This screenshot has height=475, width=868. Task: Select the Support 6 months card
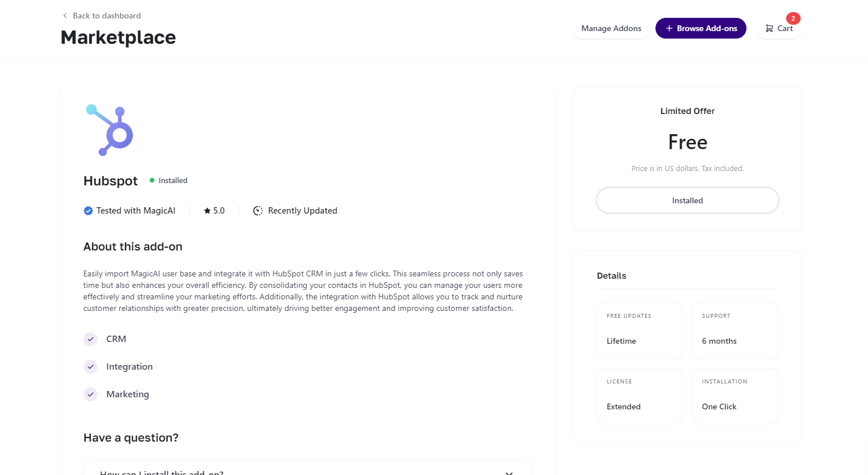[735, 330]
